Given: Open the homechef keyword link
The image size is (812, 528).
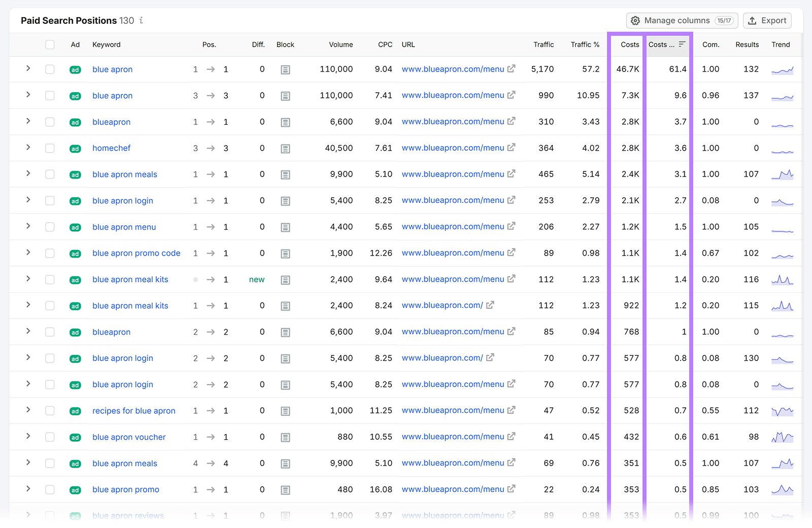Looking at the screenshot, I should (111, 148).
